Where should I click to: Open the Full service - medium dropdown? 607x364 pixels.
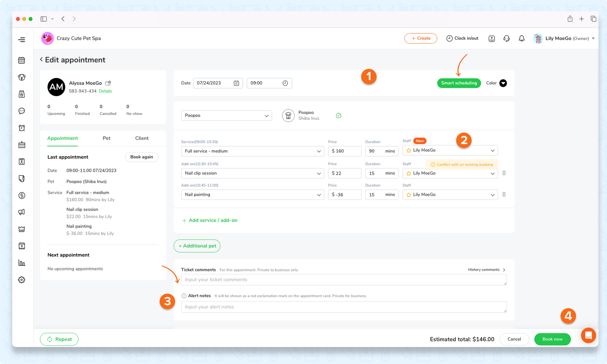tap(253, 151)
